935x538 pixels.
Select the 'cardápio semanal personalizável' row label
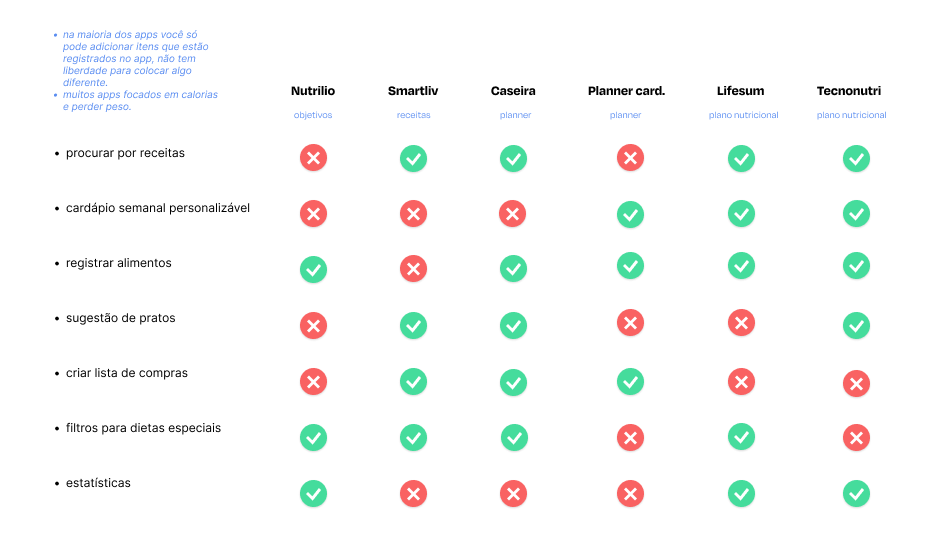tap(157, 208)
